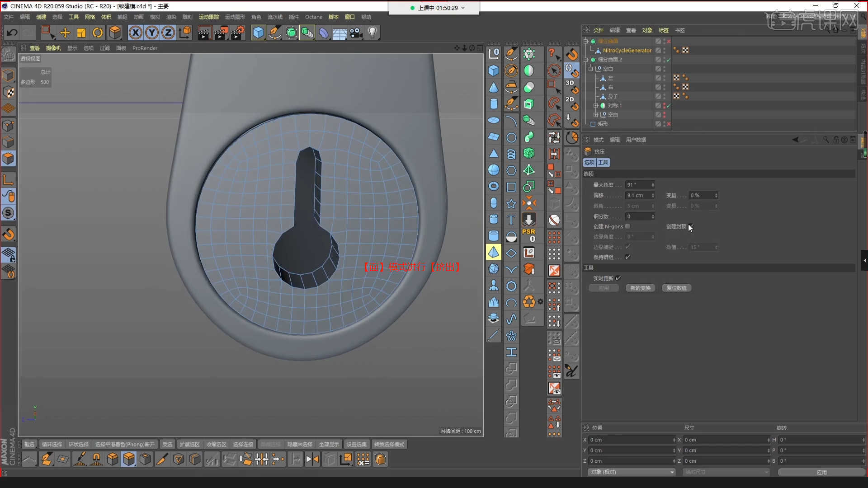Open the 标签 menu in Object Manager
The height and width of the screenshot is (488, 868).
(663, 30)
